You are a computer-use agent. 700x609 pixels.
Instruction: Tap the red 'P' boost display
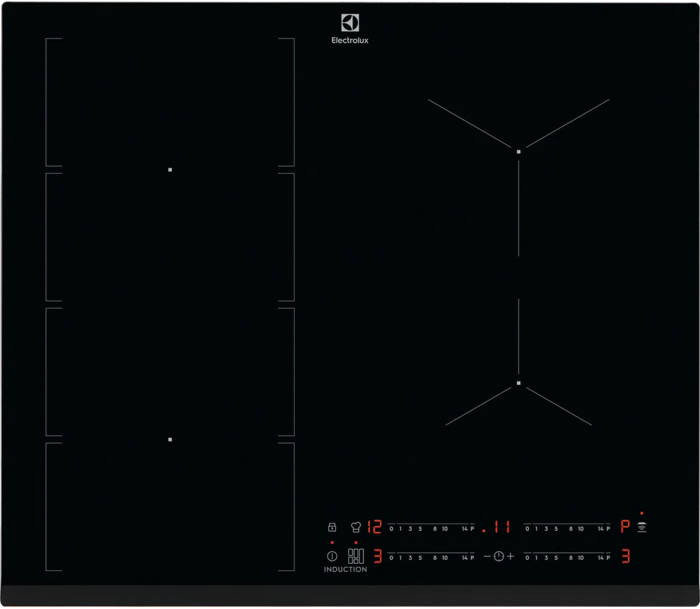click(624, 527)
